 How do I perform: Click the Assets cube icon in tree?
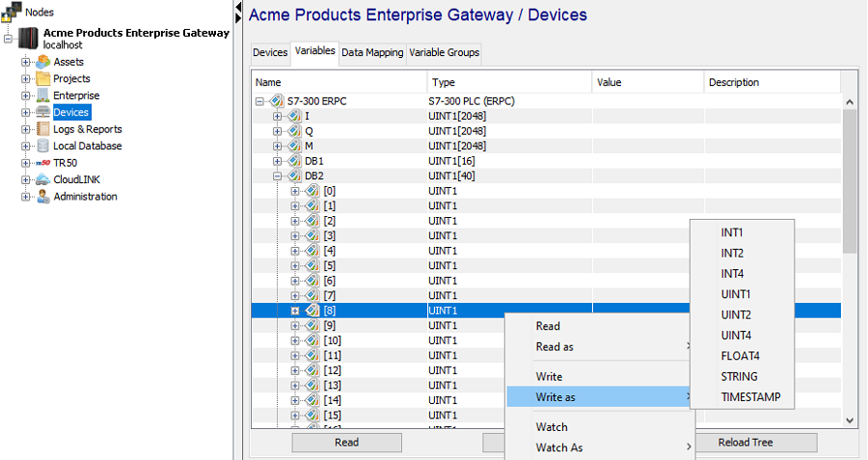[x=43, y=62]
